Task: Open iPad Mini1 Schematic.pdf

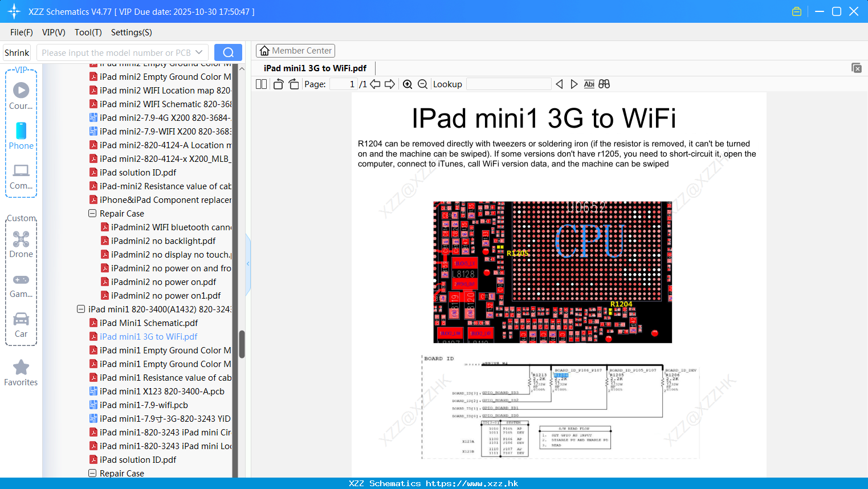Action: (x=149, y=323)
